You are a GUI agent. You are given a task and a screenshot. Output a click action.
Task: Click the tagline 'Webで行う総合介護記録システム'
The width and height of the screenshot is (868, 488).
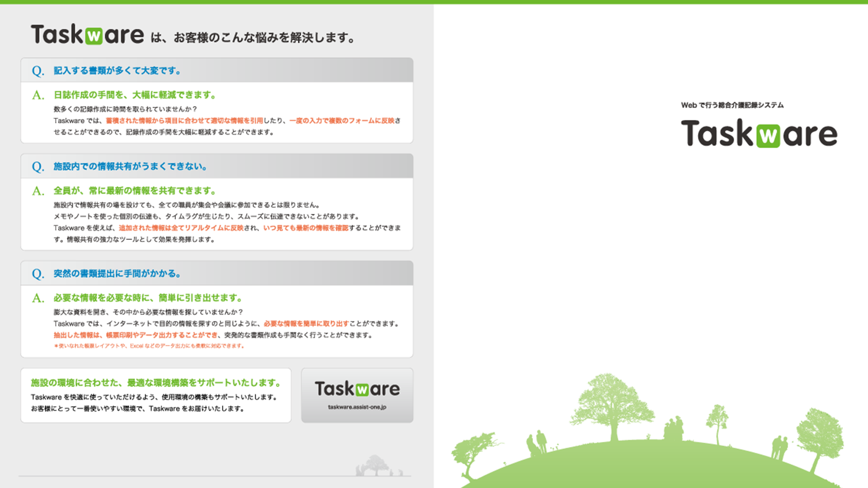coord(732,105)
